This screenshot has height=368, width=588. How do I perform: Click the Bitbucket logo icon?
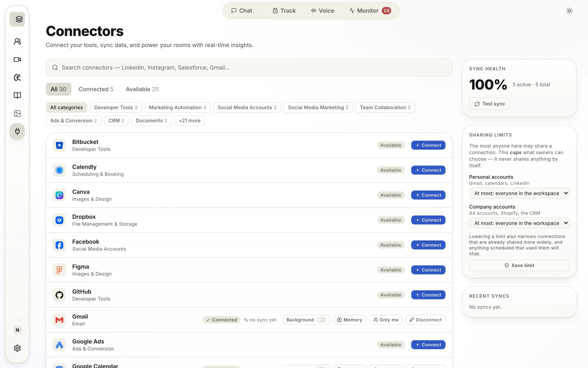[x=59, y=145]
